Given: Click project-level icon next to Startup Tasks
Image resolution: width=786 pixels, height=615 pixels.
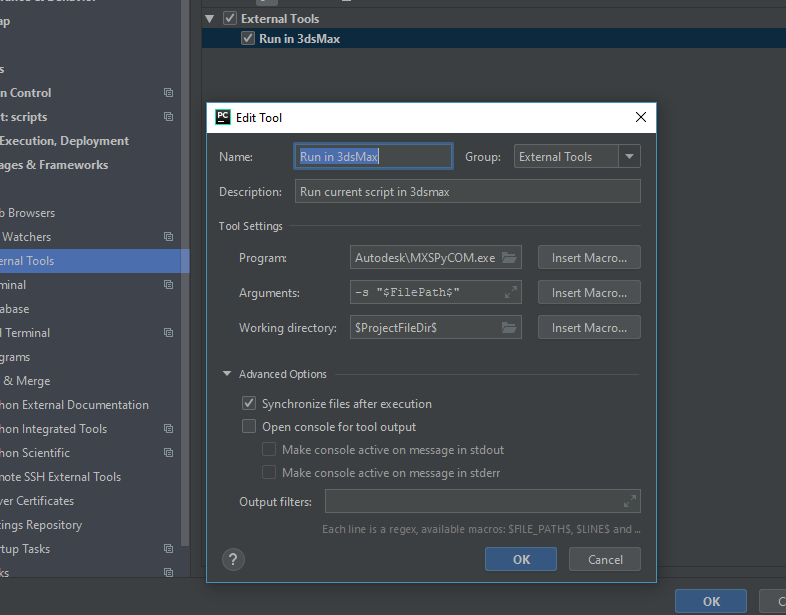Looking at the screenshot, I should pyautogui.click(x=168, y=548).
